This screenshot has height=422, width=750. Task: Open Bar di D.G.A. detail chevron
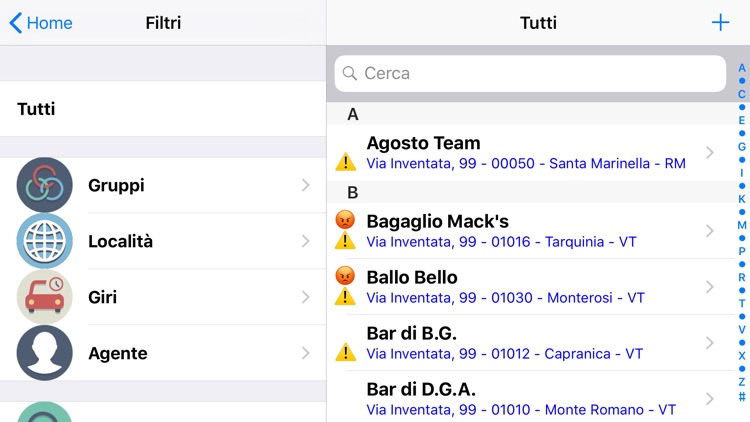710,399
